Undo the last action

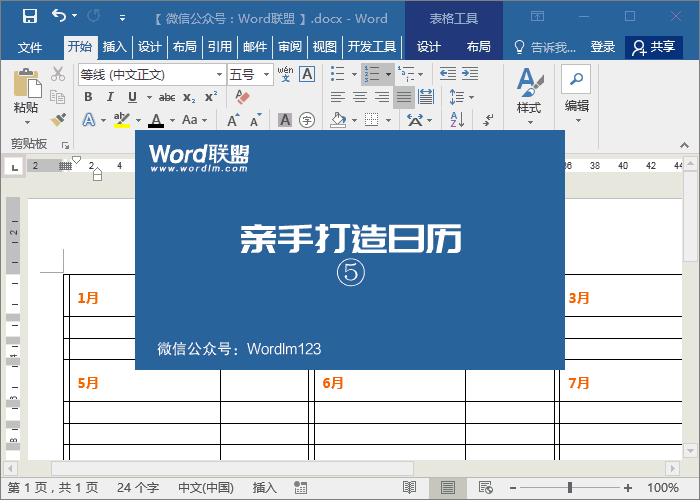coord(58,16)
